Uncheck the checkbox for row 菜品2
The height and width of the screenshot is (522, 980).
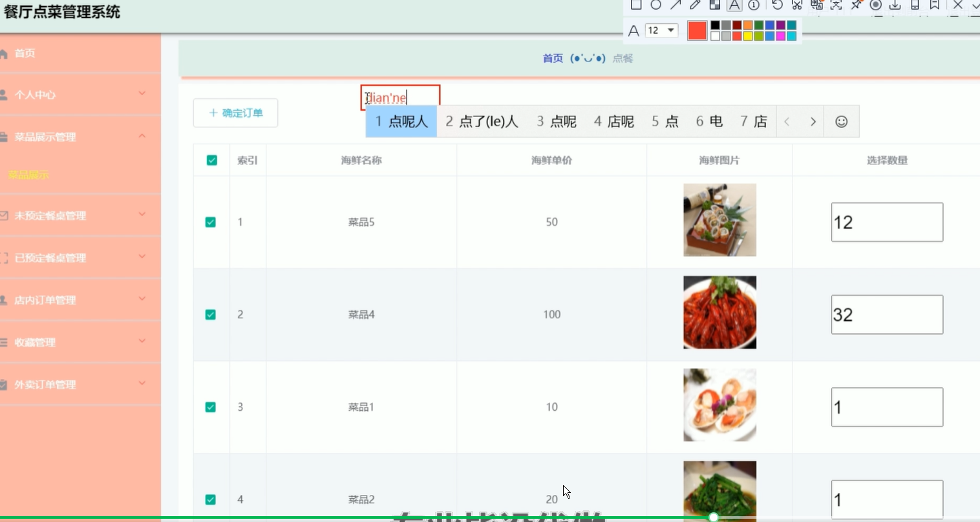[x=210, y=499]
